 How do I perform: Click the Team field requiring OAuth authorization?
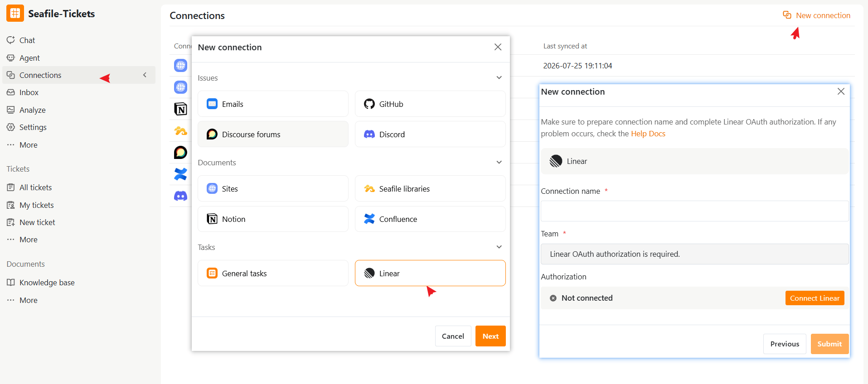(x=694, y=254)
